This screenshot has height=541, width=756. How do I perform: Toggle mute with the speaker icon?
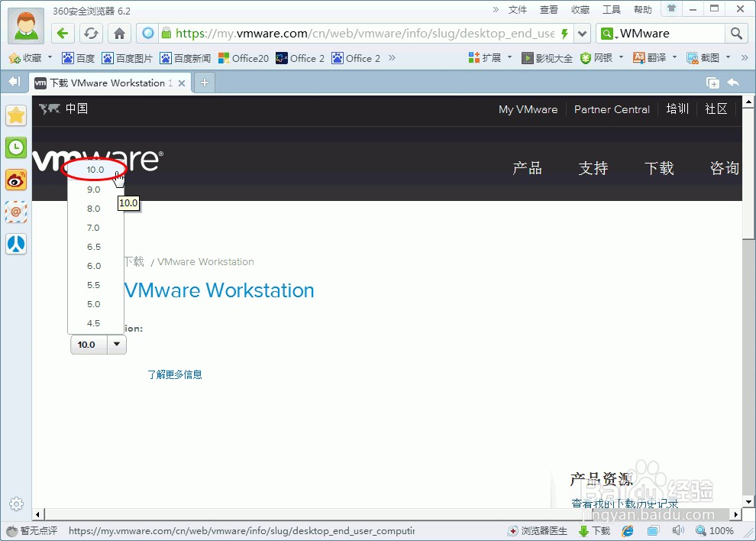[x=678, y=530]
